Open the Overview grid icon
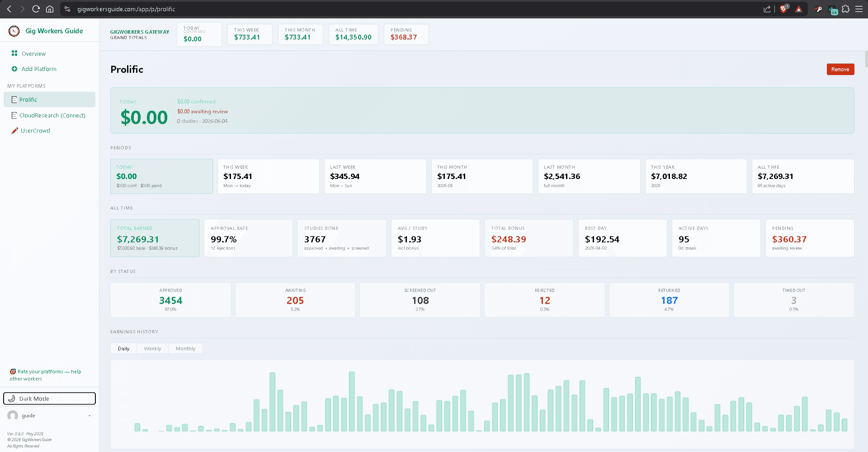Screen dimensions: 868x452 (x=14, y=53)
